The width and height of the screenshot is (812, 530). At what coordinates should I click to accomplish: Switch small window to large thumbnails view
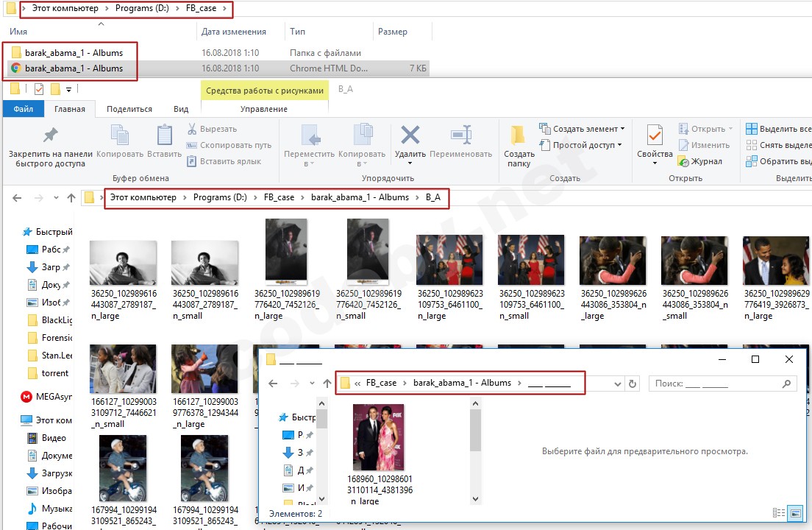tap(795, 513)
